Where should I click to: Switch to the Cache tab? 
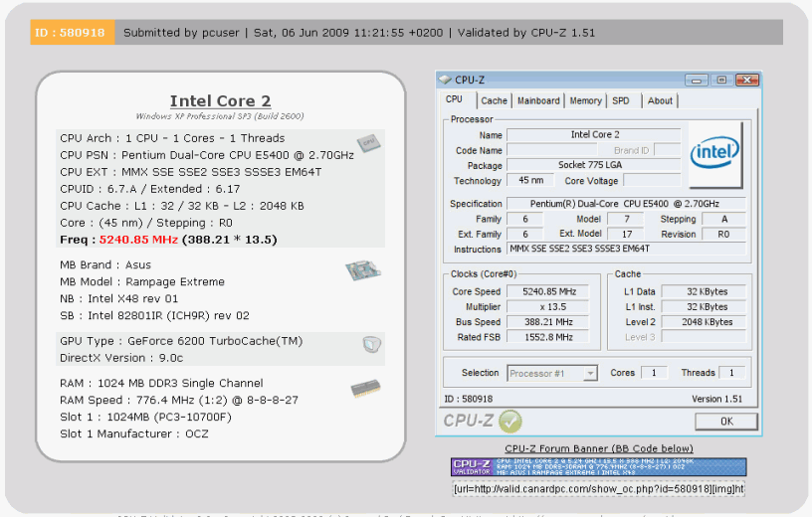pos(494,101)
